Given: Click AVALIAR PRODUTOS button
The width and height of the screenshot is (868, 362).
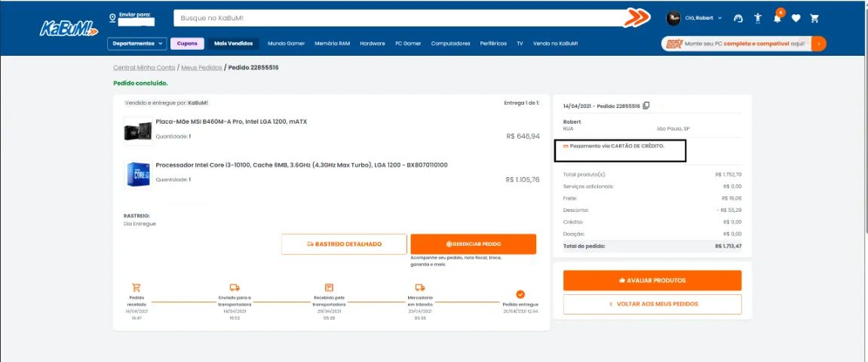Looking at the screenshot, I should click(x=652, y=281).
